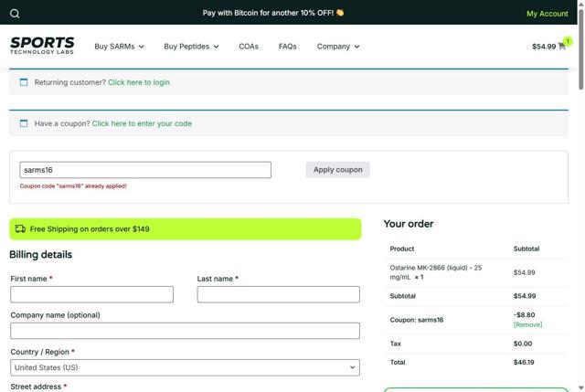The image size is (585, 392).
Task: Expand the Buy SARMs menu
Action: coord(119,47)
